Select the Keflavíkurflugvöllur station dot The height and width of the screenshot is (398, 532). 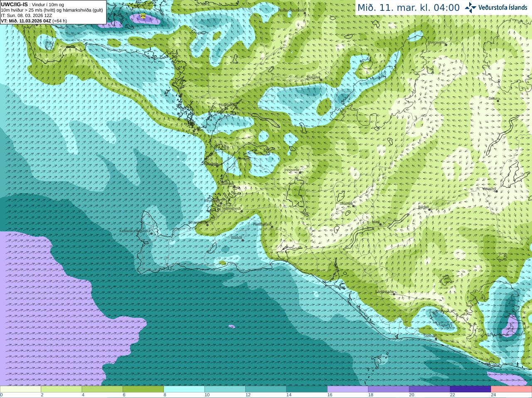click(x=152, y=233)
